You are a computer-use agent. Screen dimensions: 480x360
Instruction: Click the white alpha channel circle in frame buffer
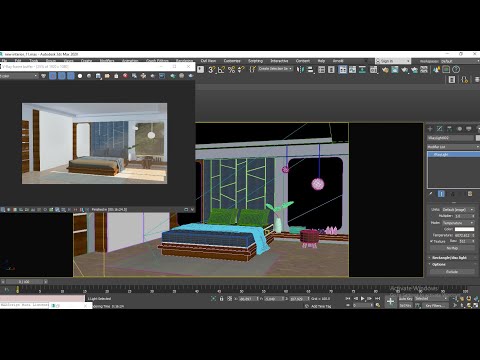coord(80,76)
